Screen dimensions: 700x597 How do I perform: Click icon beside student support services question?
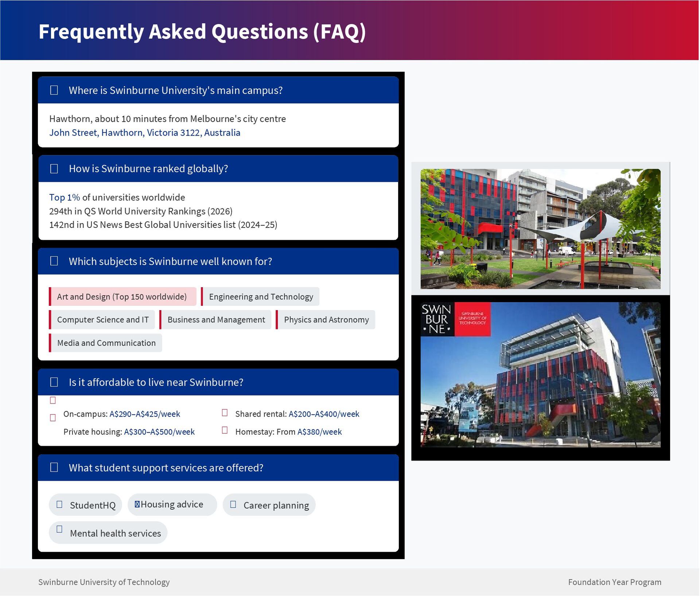coord(54,467)
